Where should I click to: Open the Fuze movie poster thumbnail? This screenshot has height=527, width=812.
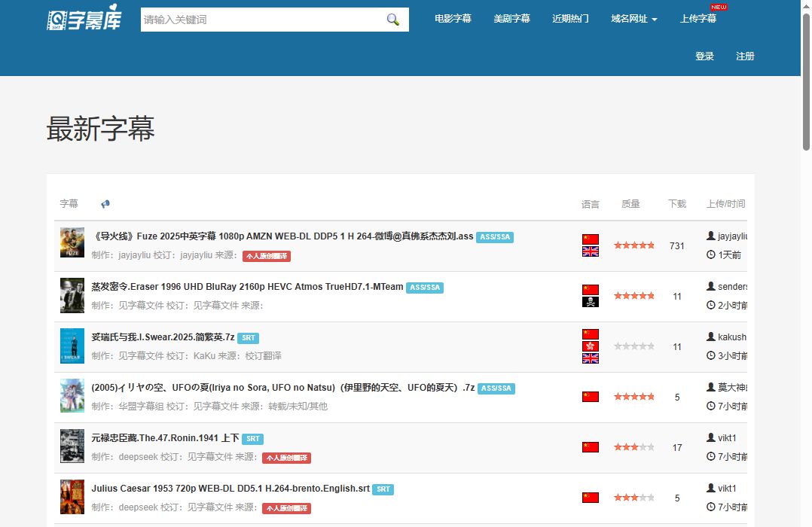tap(72, 242)
